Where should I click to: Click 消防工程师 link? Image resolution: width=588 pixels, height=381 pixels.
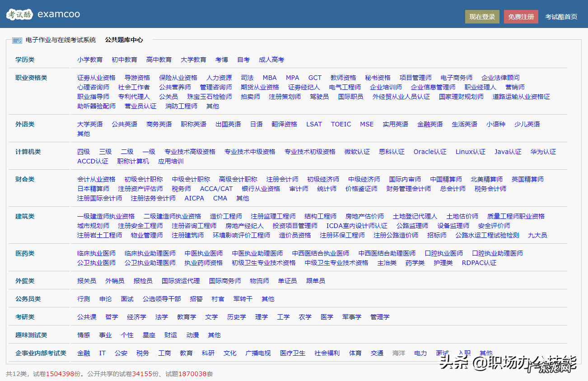click(x=182, y=106)
